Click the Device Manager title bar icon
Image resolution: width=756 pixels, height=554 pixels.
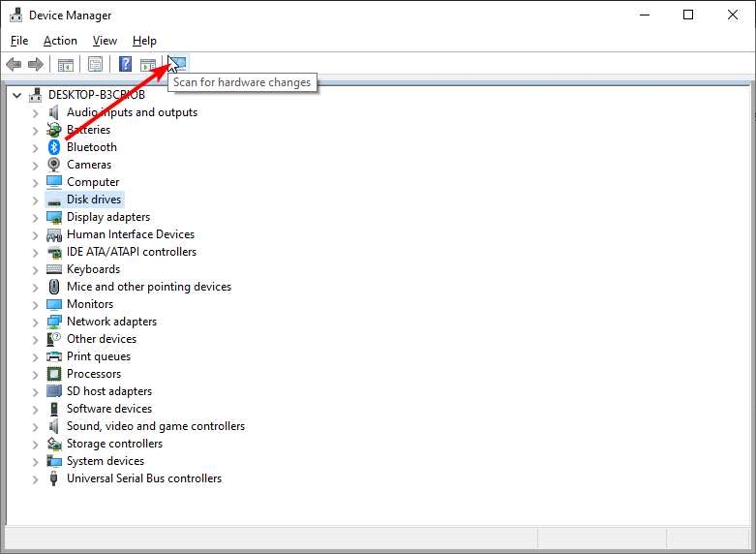(x=15, y=15)
